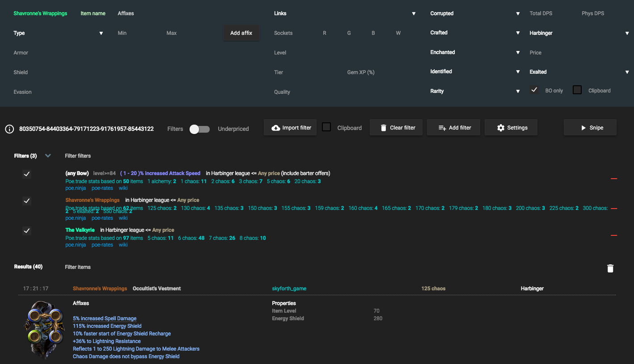This screenshot has width=634, height=364.
Task: Open the Rarity dropdown
Action: [475, 91]
